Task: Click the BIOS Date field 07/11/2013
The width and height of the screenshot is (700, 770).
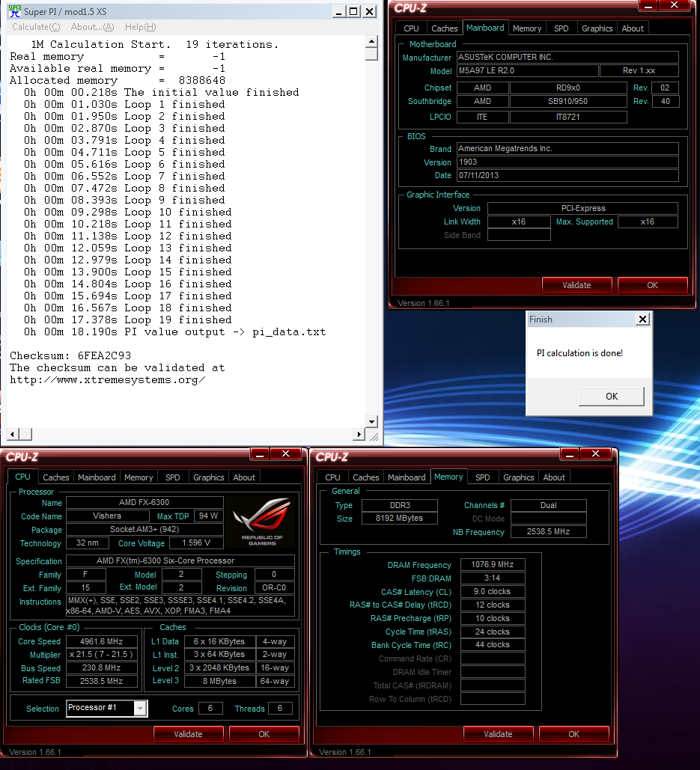Action: coord(567,175)
